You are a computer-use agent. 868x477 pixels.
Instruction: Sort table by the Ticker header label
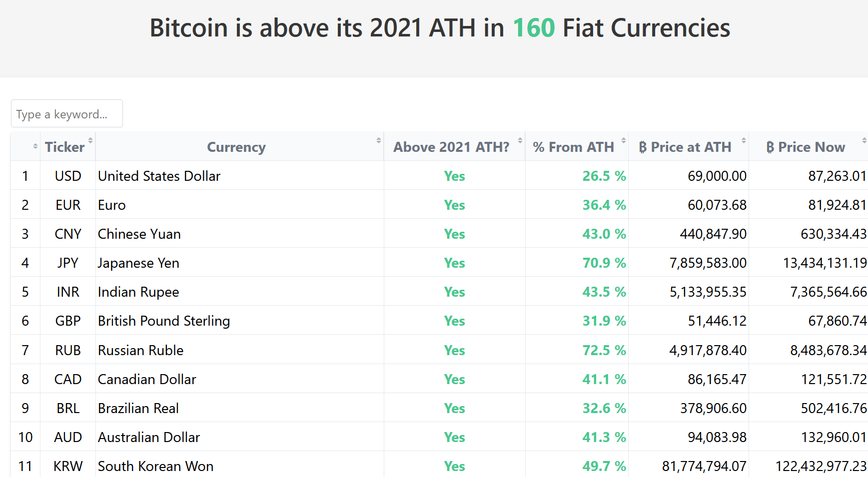(x=64, y=147)
